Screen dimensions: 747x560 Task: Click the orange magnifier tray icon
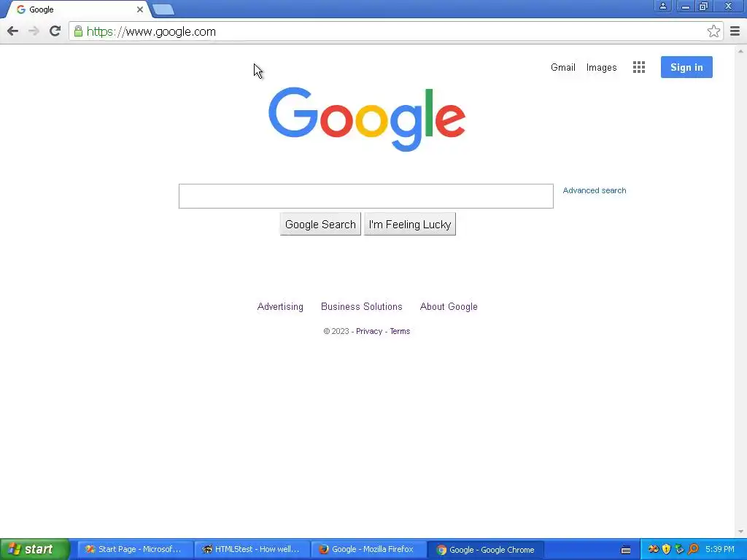693,549
